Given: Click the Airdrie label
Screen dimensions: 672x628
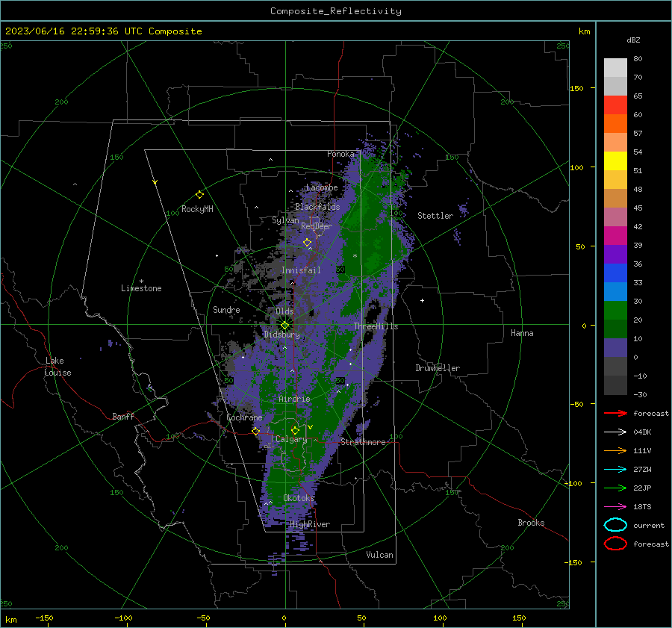Looking at the screenshot, I should [x=294, y=399].
